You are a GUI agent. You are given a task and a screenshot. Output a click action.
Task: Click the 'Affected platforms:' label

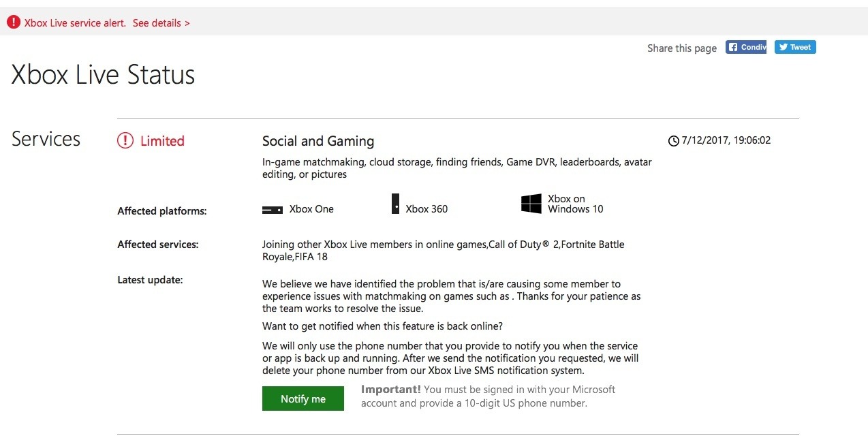pyautogui.click(x=162, y=211)
